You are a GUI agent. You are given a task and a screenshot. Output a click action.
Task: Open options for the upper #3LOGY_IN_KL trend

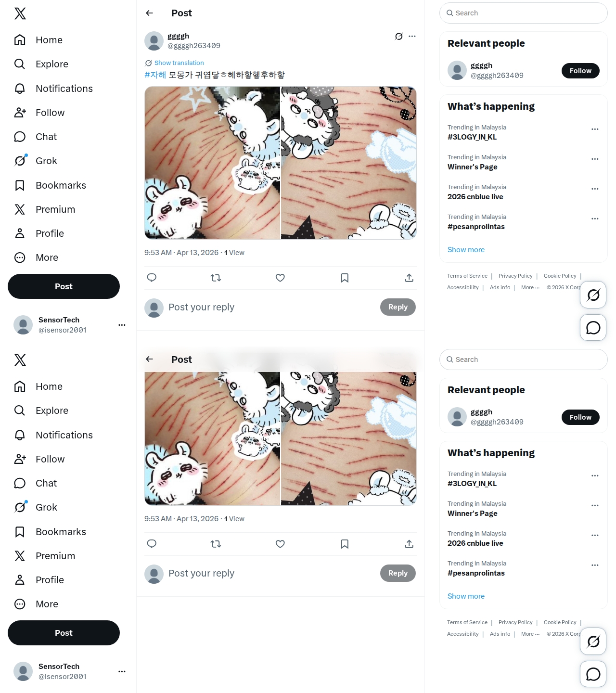click(595, 129)
